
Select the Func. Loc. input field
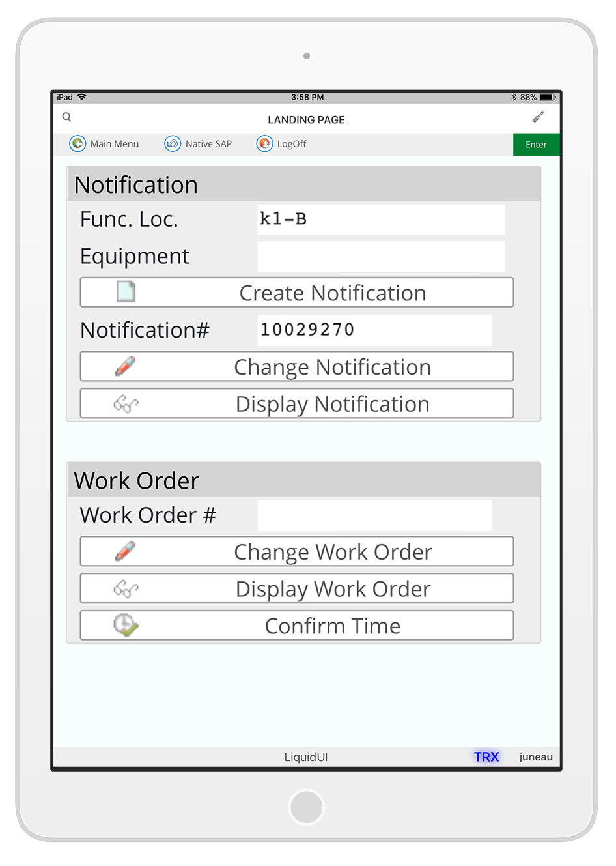tap(381, 220)
